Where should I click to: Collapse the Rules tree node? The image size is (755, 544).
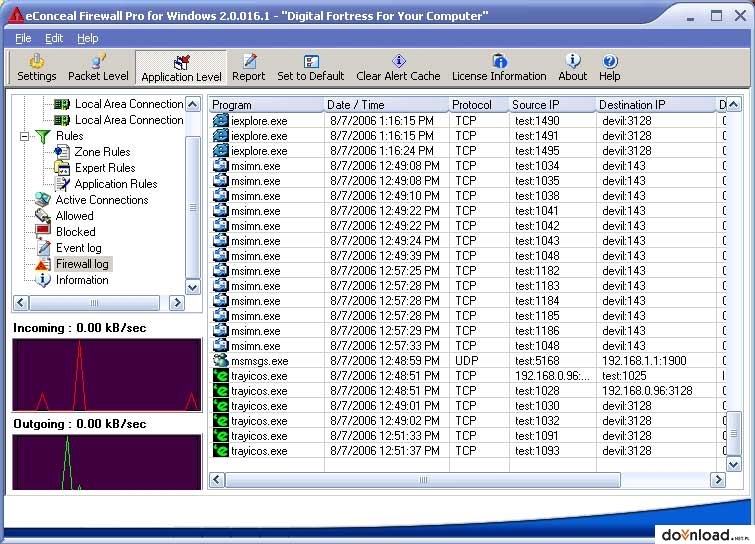point(24,136)
